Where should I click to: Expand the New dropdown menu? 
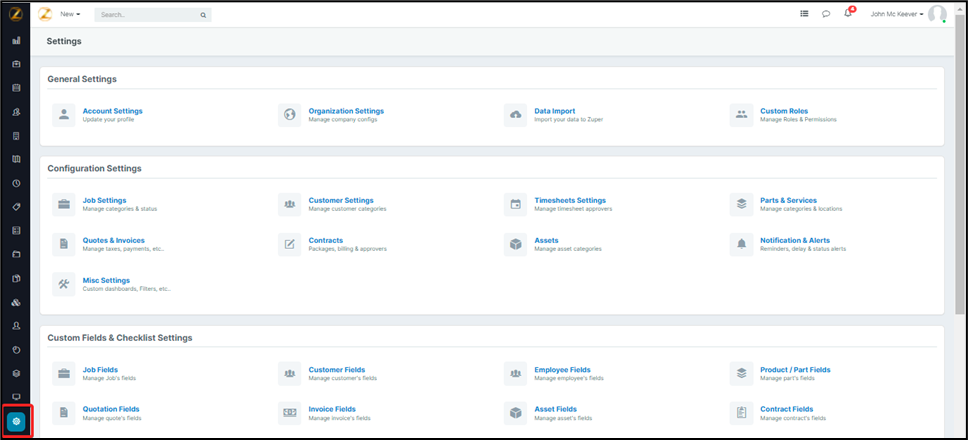(x=70, y=14)
